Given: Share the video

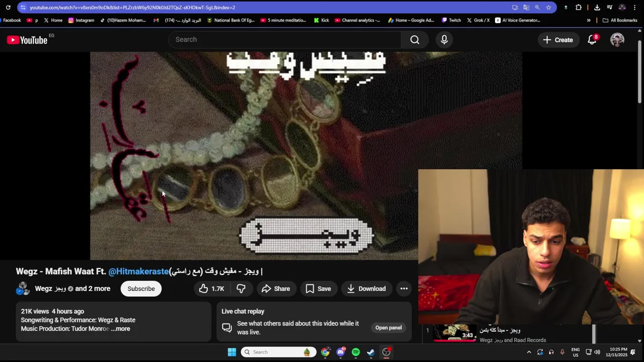Looking at the screenshot, I should [276, 289].
